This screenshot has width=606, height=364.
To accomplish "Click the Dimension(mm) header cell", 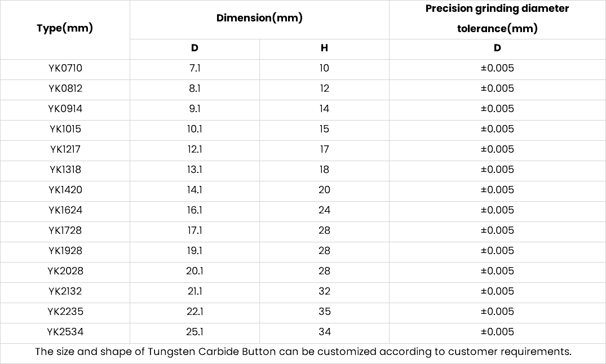I will click(x=259, y=18).
